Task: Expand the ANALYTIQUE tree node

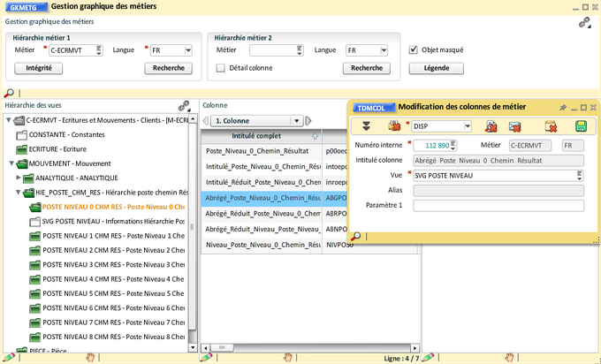Action: [x=19, y=178]
